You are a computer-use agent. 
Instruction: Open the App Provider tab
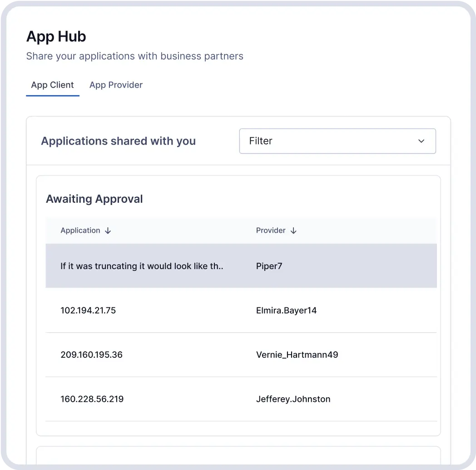tap(116, 85)
